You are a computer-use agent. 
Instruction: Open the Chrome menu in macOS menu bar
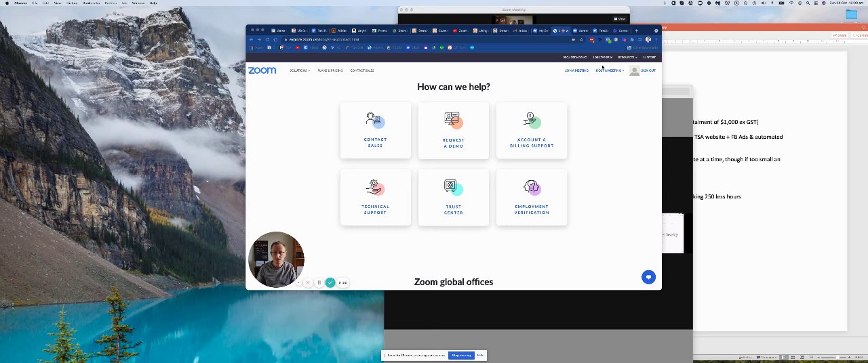point(20,3)
